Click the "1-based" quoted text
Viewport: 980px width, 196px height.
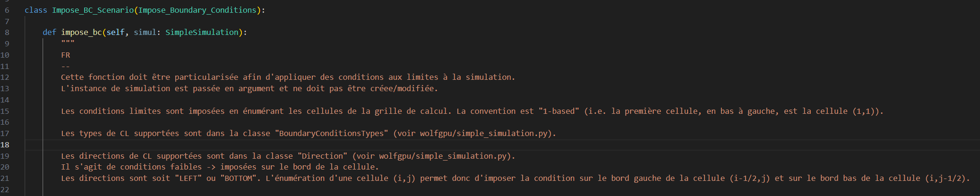[x=559, y=111]
